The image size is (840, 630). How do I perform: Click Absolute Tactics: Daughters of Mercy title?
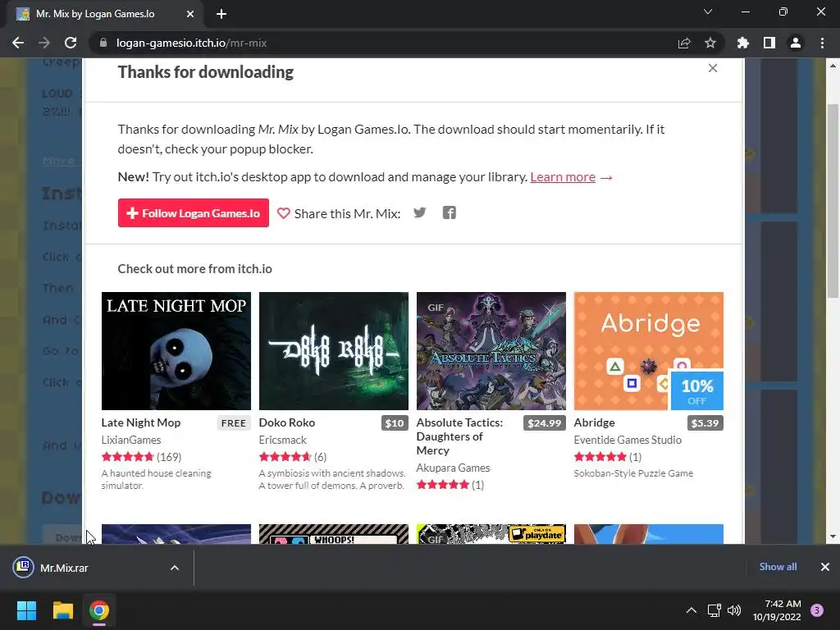pyautogui.click(x=459, y=436)
